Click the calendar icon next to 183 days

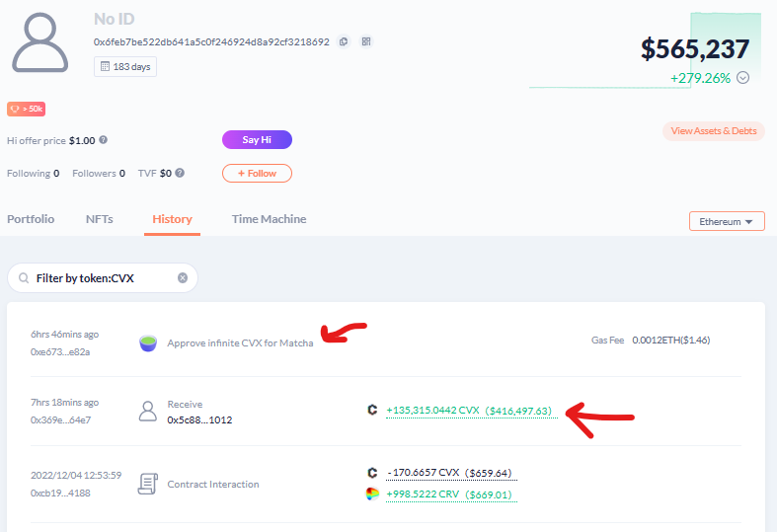(105, 66)
